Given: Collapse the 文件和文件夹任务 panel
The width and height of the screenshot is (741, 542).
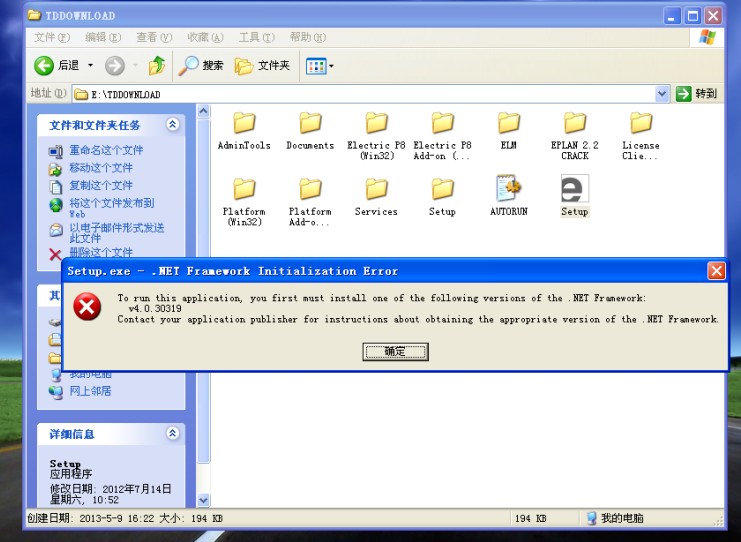Looking at the screenshot, I should pos(172,125).
